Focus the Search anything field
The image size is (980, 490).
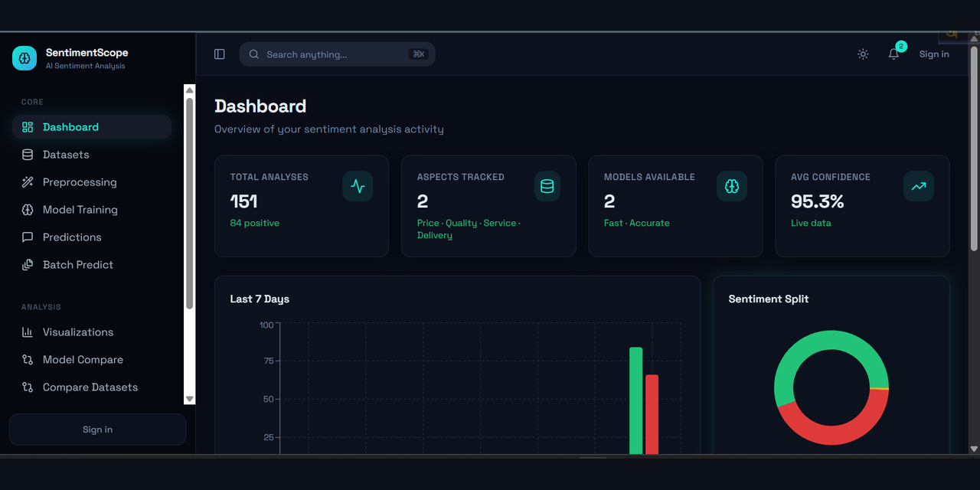click(338, 54)
